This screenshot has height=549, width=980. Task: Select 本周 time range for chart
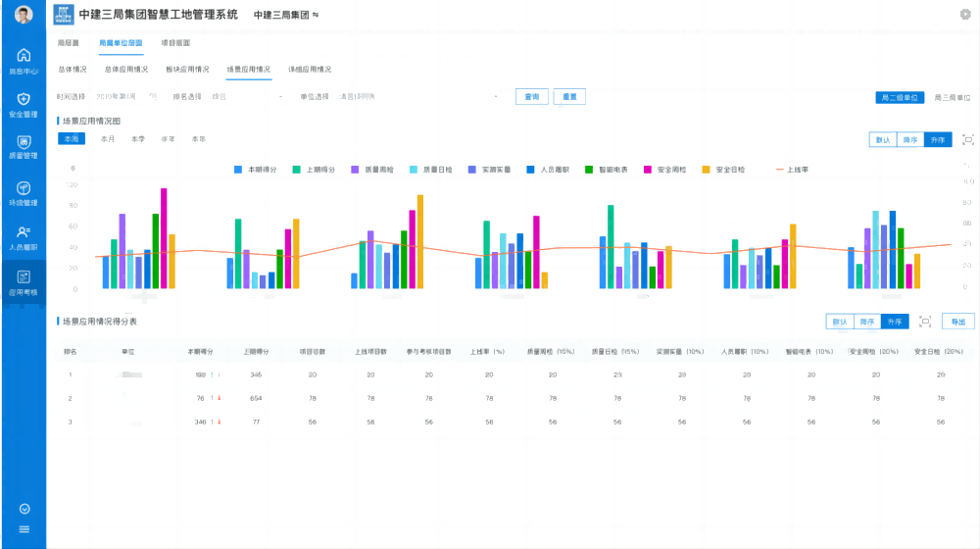(x=72, y=139)
